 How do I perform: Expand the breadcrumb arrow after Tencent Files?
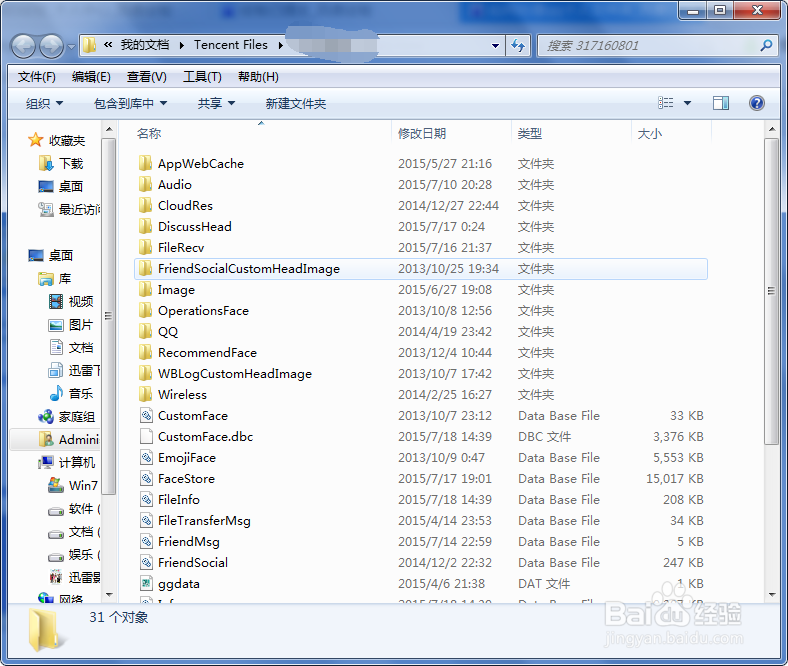point(280,45)
